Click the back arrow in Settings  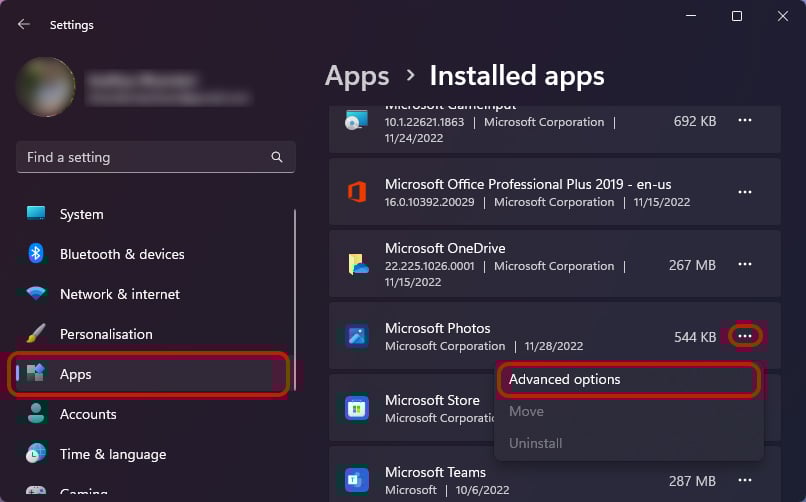tap(24, 24)
